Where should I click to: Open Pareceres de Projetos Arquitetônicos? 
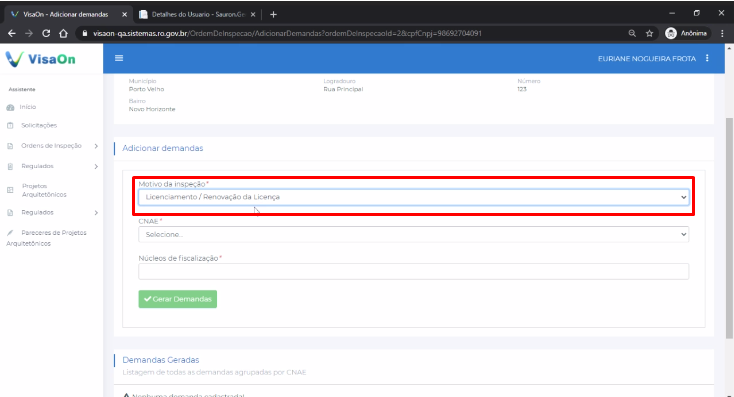pos(46,238)
